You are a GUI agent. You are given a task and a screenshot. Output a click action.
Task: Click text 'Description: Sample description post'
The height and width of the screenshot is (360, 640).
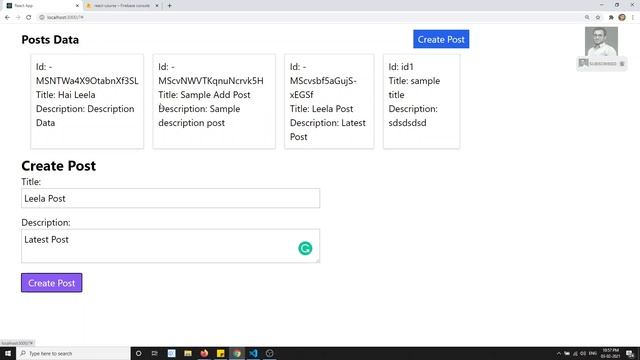(x=199, y=116)
